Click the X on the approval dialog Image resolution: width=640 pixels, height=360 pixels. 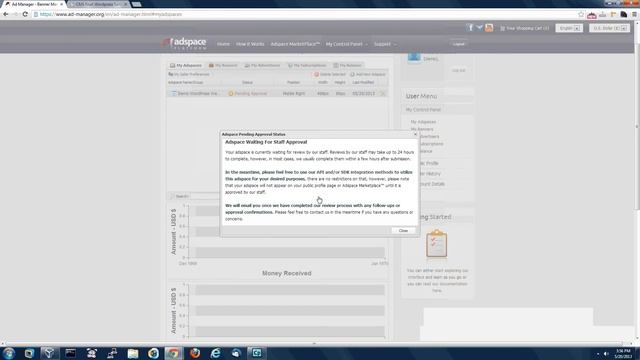(x=415, y=134)
